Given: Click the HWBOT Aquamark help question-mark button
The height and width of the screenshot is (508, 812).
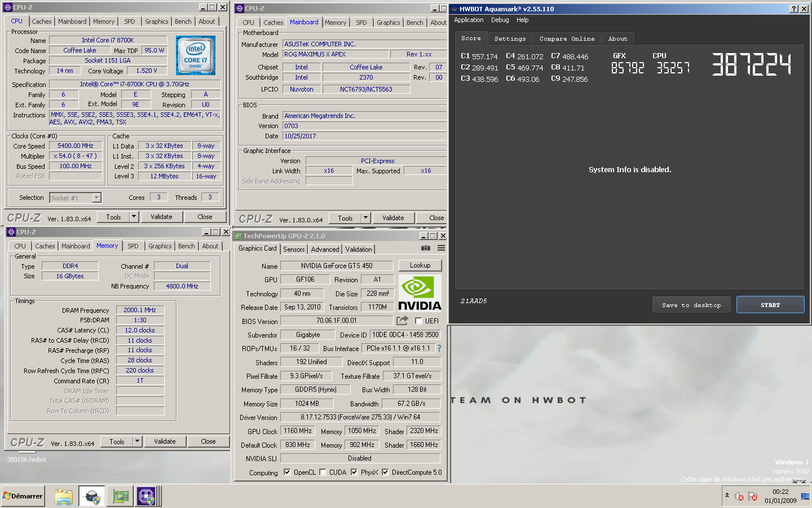Looking at the screenshot, I should coord(794,8).
